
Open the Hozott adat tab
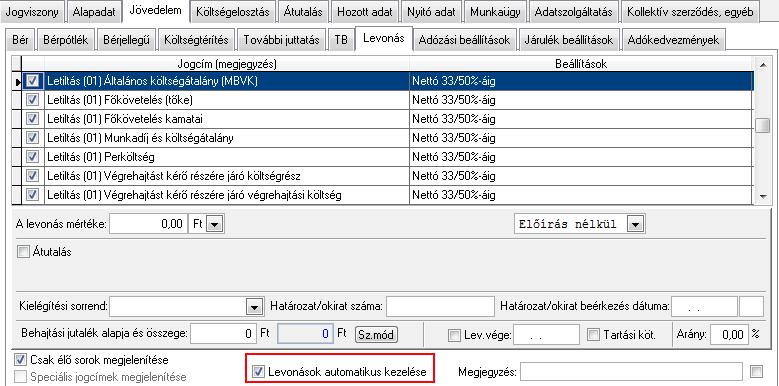365,11
